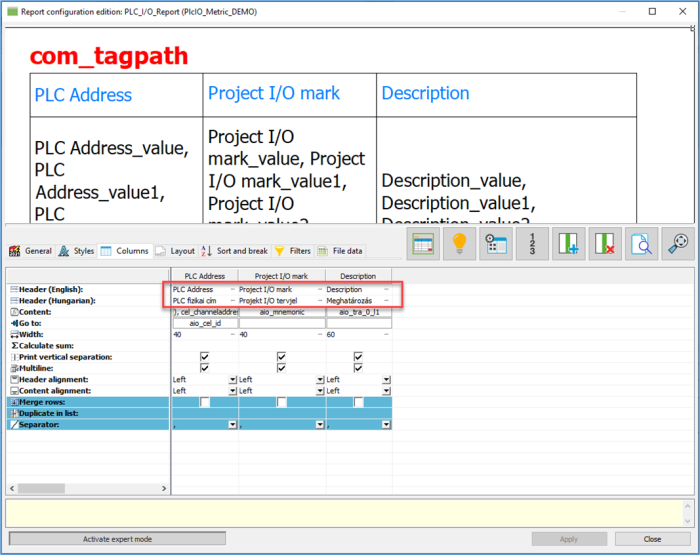Toggle Print vertical separation for Description column
The width and height of the screenshot is (700, 555).
[358, 357]
